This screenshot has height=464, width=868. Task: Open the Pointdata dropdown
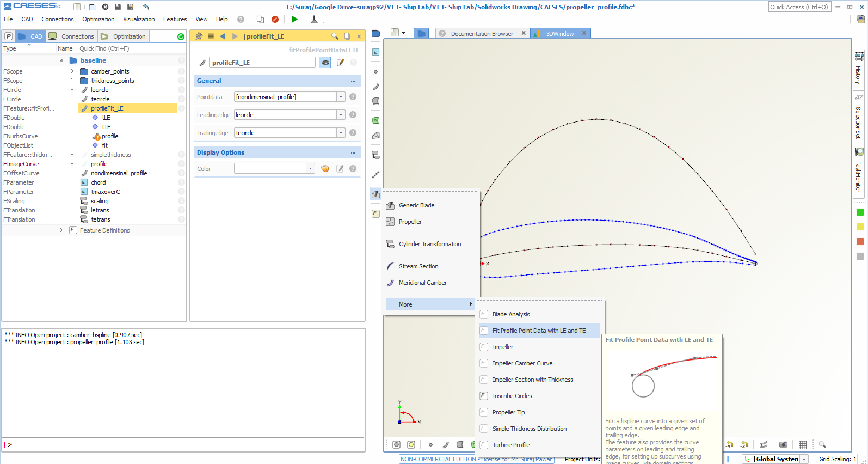[341, 97]
